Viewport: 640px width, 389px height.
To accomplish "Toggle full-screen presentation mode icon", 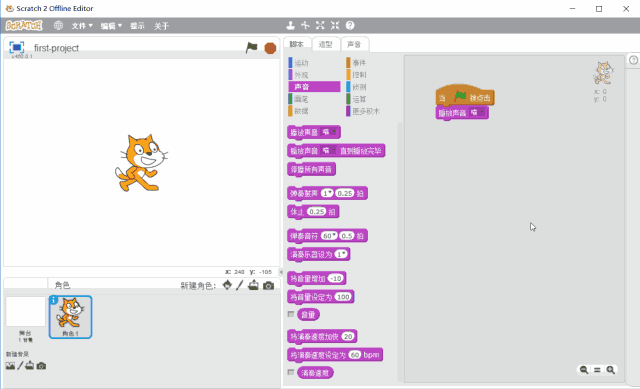I will point(17,47).
